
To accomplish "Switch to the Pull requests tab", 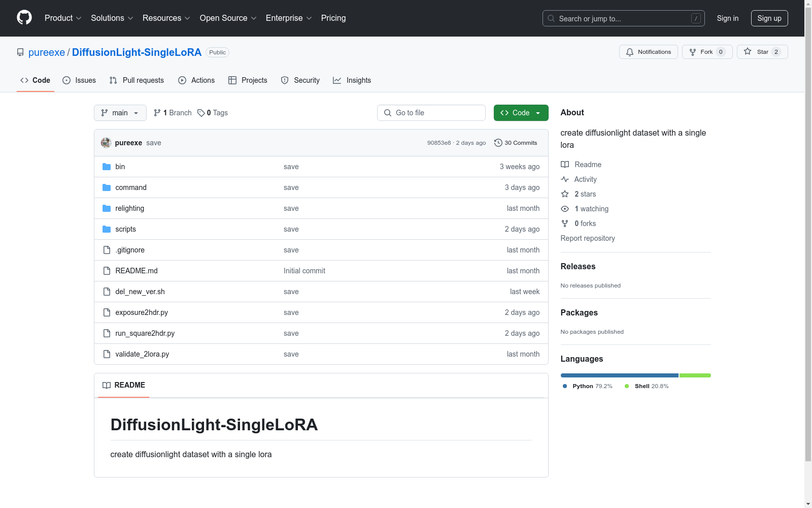I will pyautogui.click(x=137, y=80).
